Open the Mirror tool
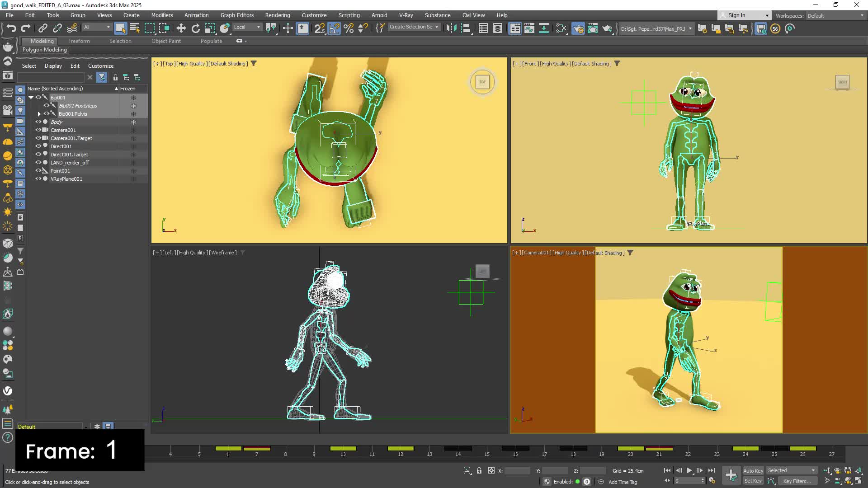The image size is (868, 488). [x=451, y=28]
